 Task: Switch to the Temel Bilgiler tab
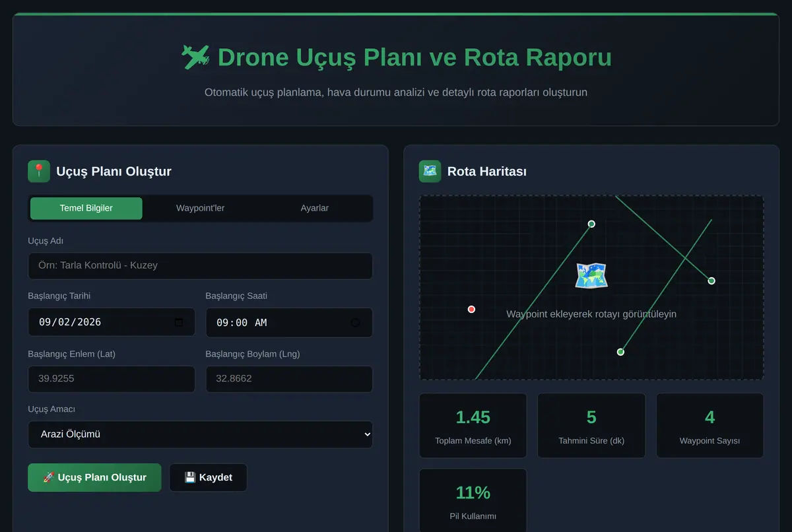tap(86, 208)
